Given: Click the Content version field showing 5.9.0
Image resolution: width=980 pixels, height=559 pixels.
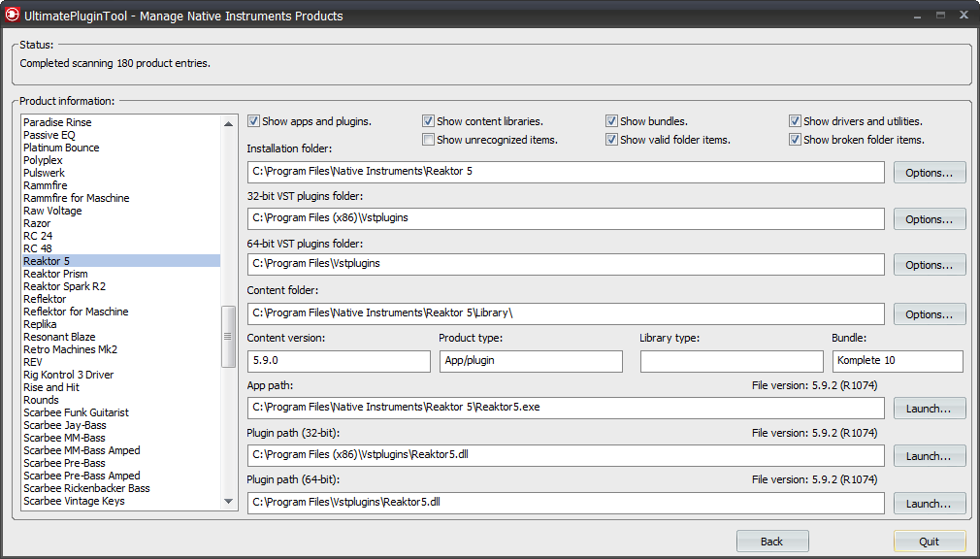Looking at the screenshot, I should click(339, 361).
